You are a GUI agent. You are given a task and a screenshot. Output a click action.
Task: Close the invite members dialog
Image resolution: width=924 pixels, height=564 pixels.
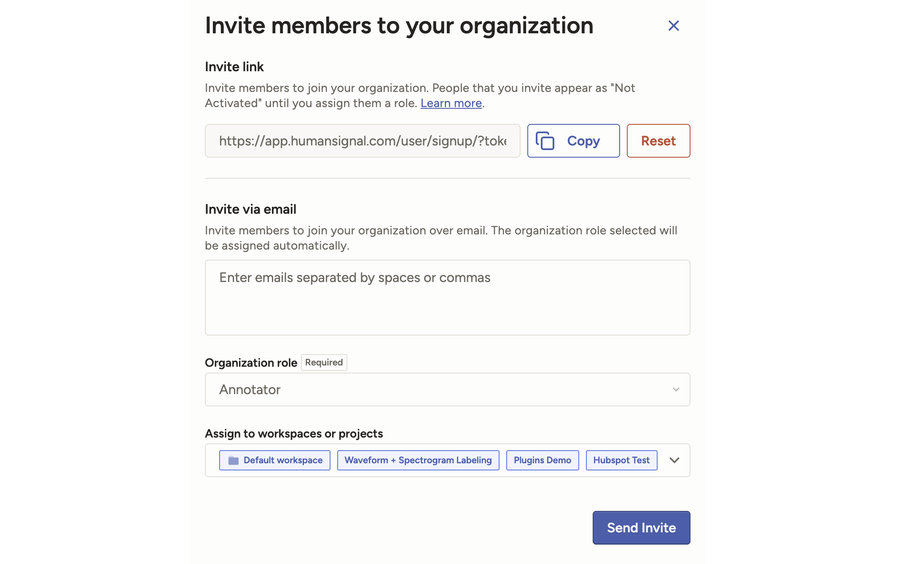[x=674, y=26]
